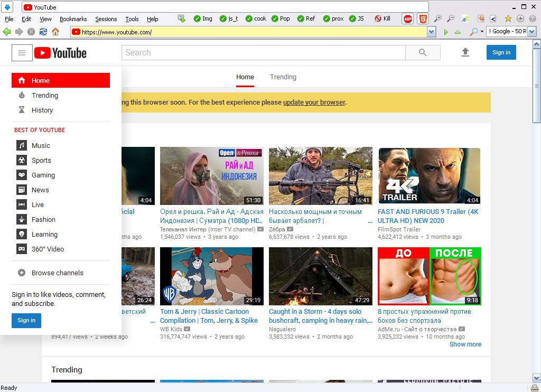This screenshot has width=541, height=392.
Task: Click the 360° Video category icon
Action: [x=22, y=249]
